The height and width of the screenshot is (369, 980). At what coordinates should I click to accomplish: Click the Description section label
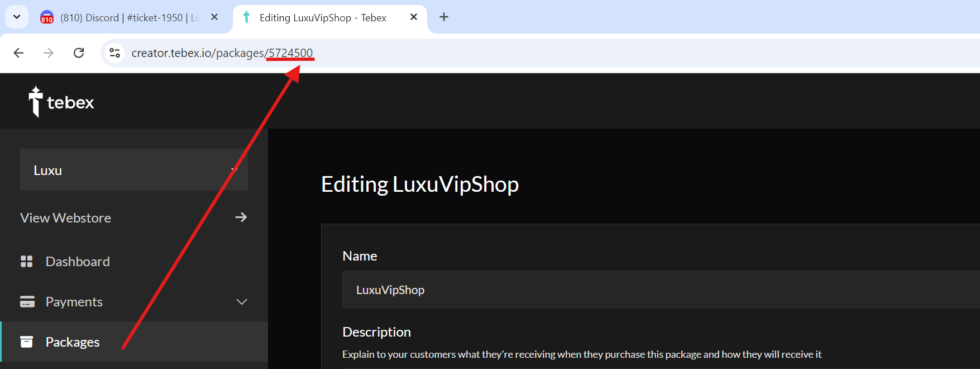click(x=376, y=332)
